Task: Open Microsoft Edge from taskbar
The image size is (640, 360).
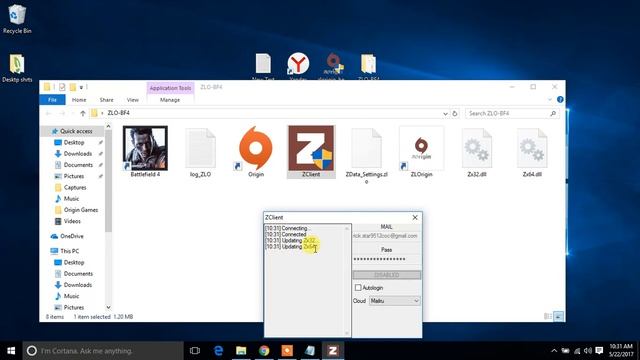Action: 218,351
